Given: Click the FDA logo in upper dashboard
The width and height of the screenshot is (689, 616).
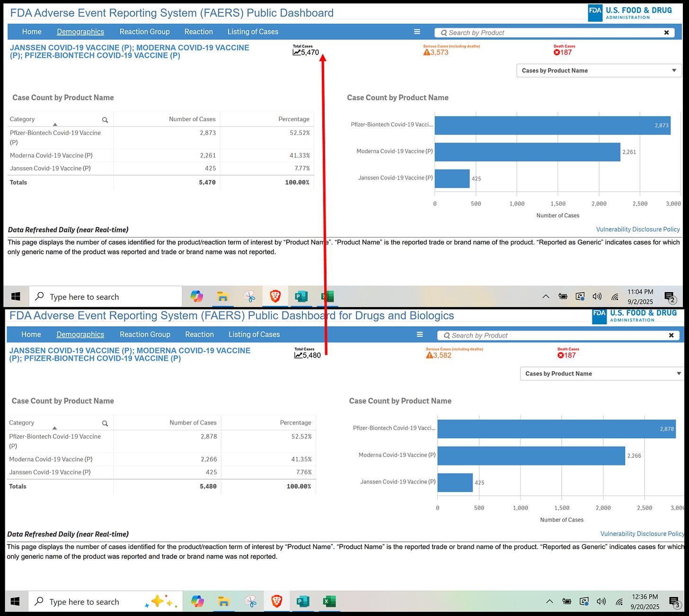Looking at the screenshot, I should click(x=630, y=13).
